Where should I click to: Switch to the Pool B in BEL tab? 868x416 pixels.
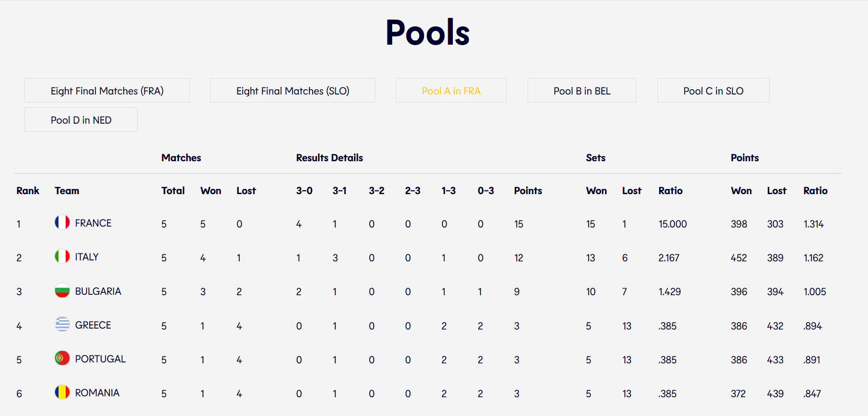(x=582, y=90)
